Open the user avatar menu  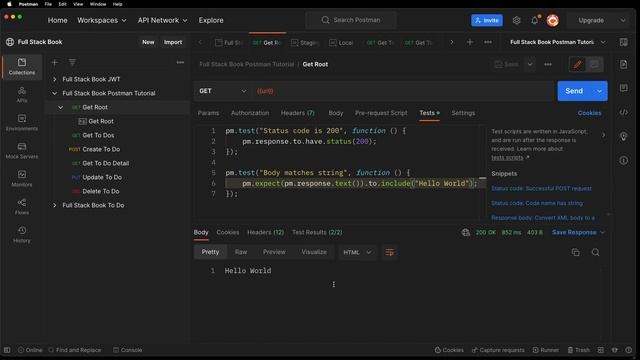click(x=553, y=20)
